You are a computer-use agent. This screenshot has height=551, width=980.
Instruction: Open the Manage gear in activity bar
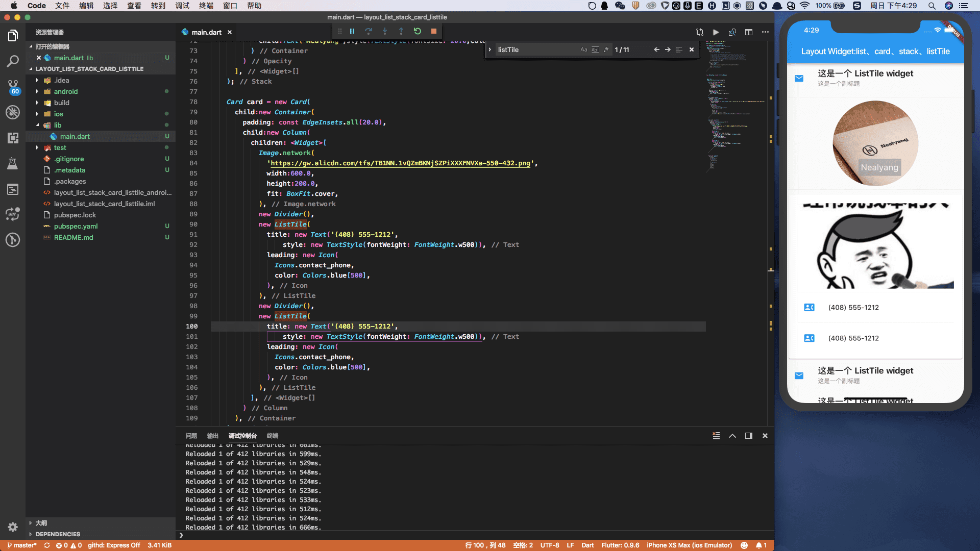click(x=13, y=527)
